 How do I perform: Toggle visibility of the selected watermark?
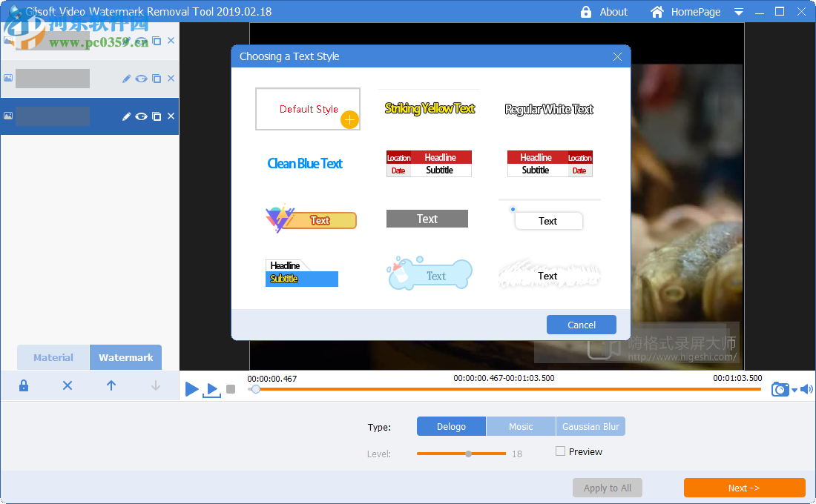[x=141, y=116]
